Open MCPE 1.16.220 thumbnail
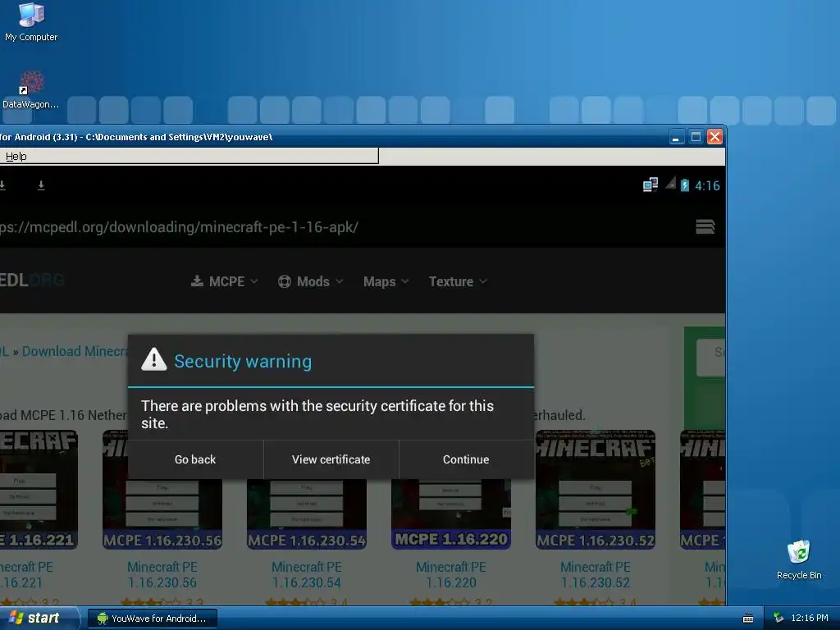 coord(451,514)
